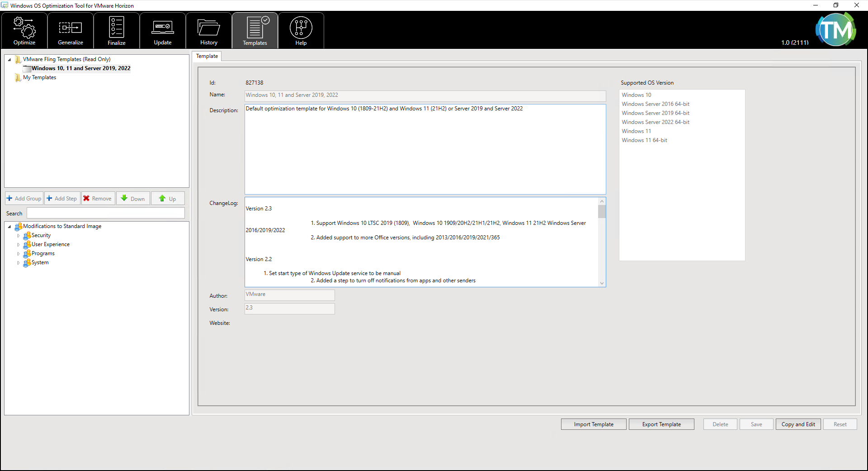This screenshot has width=868, height=471.
Task: Click the Import Template button
Action: (594, 424)
